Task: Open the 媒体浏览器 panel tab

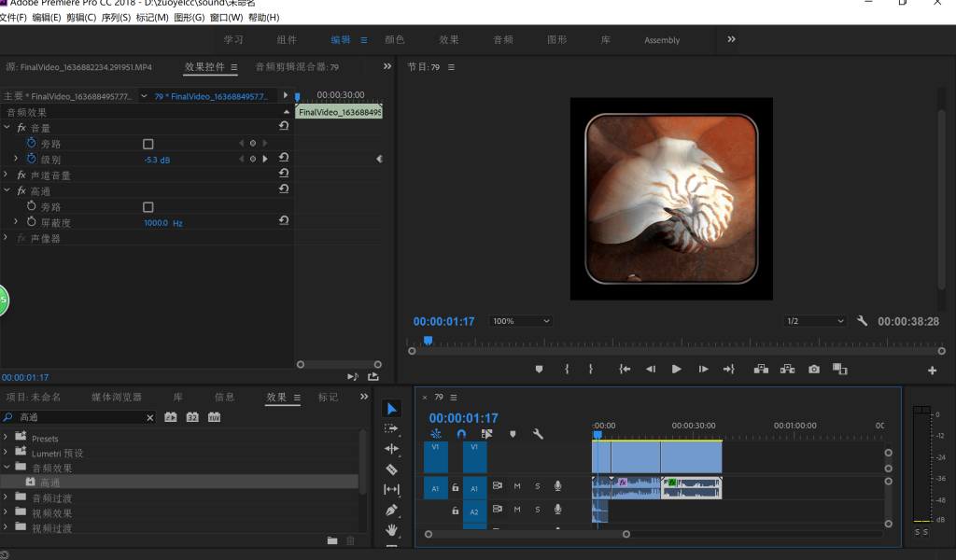Action: point(117,398)
